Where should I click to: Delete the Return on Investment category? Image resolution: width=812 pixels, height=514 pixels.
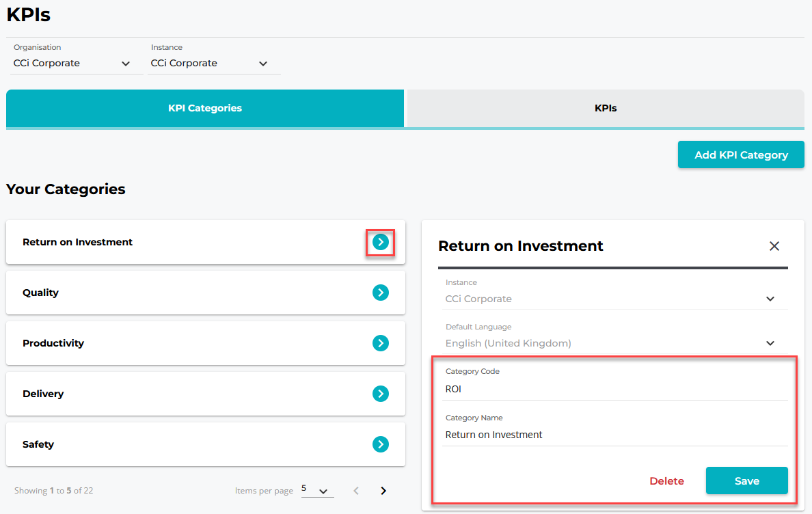[666, 481]
